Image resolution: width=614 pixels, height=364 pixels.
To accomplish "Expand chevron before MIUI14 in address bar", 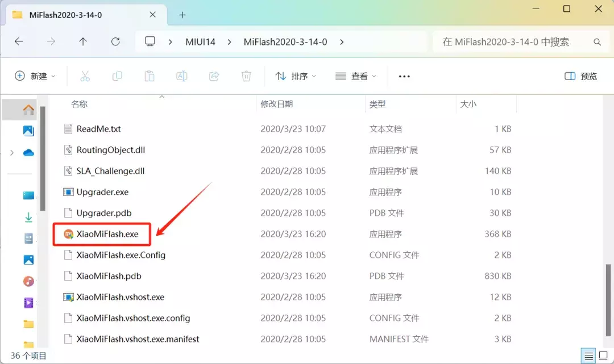I will (170, 42).
